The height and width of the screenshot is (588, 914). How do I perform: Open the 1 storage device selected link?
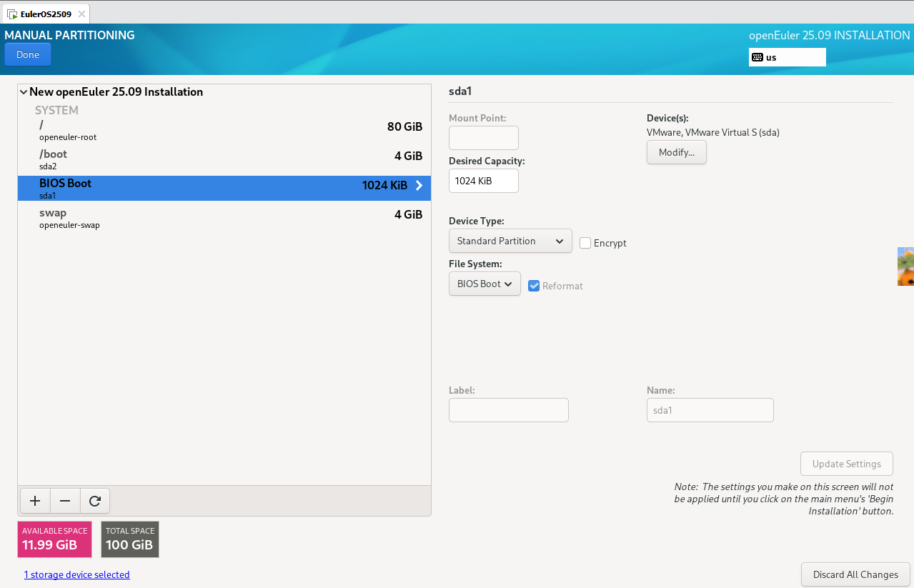77,574
